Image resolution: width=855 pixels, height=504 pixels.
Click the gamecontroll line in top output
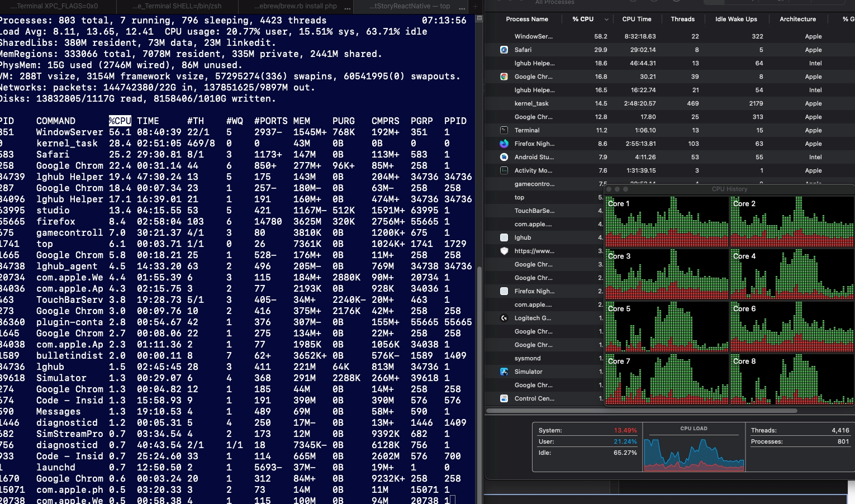click(236, 232)
